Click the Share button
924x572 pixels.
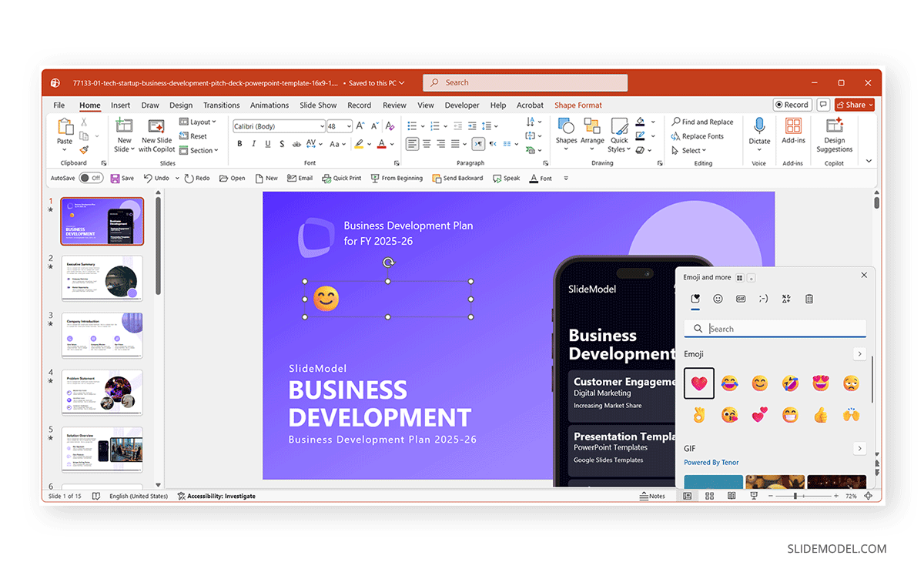(855, 105)
